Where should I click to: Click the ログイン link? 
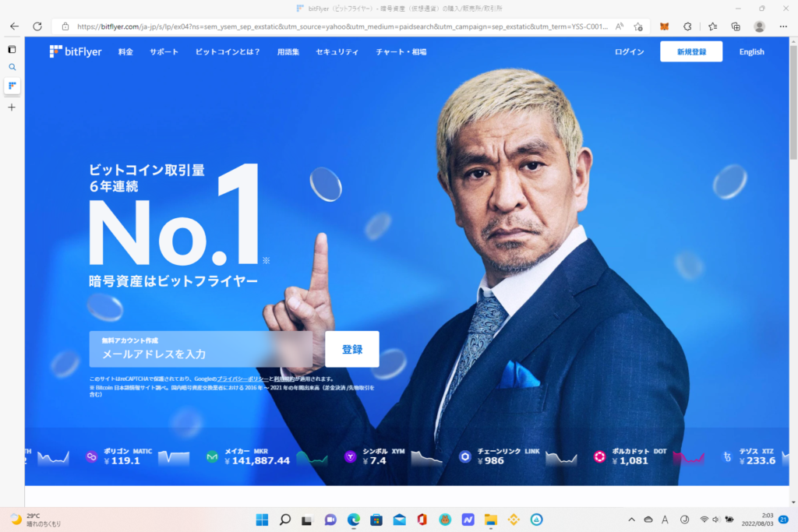629,52
